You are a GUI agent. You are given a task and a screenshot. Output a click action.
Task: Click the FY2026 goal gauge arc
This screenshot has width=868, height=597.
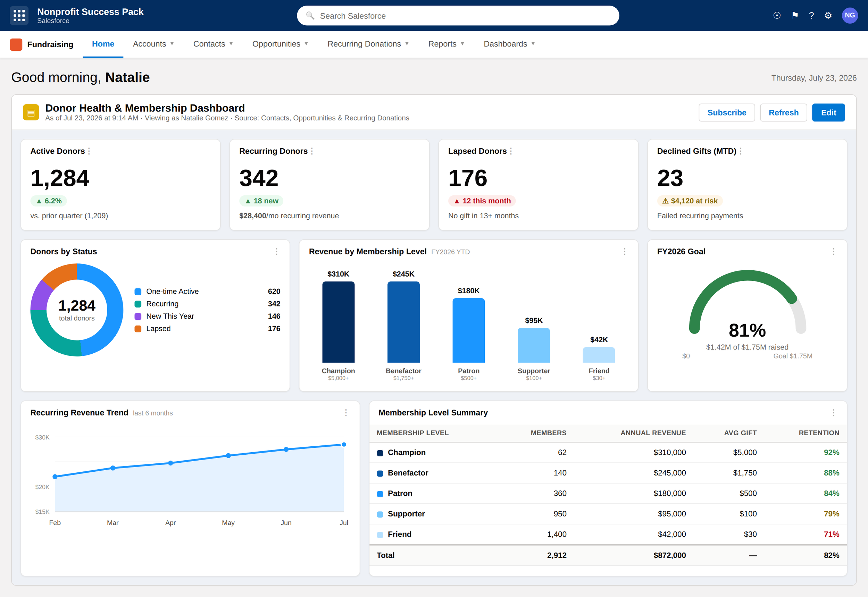(x=747, y=275)
